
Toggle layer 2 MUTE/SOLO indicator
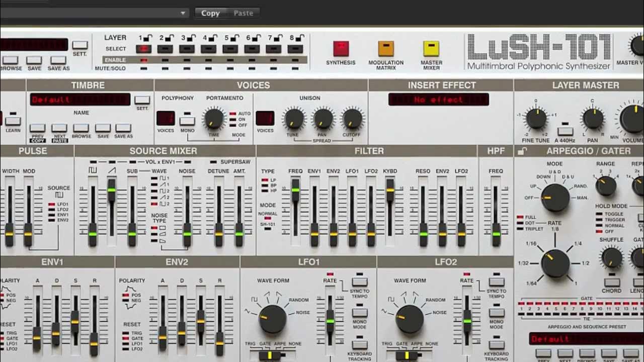coord(165,68)
